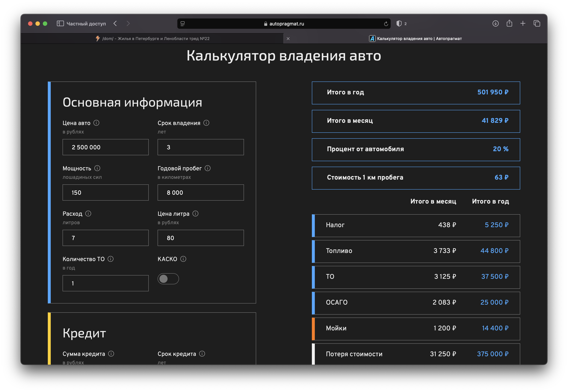
Task: Click info icon beside Годовой пробег
Action: pos(208,168)
